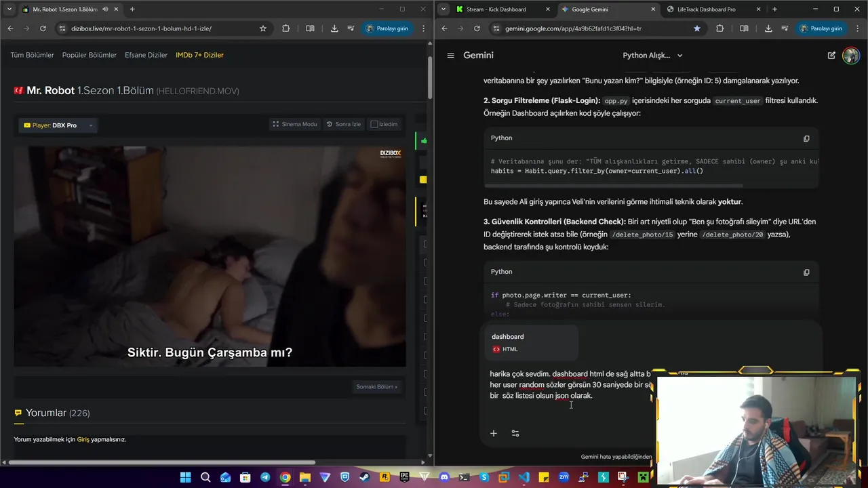Click the Mr. Robot video player
The image size is (868, 488).
[x=210, y=256]
